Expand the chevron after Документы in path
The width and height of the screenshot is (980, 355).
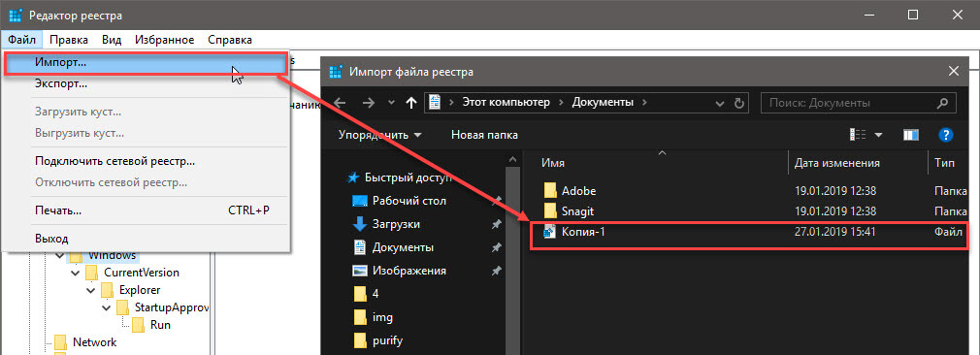(x=645, y=103)
